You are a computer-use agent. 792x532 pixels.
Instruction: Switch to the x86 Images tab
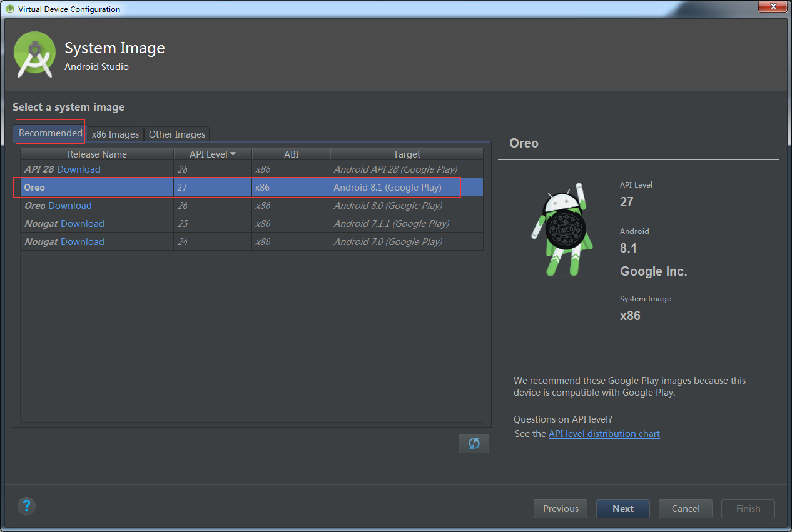coord(115,134)
